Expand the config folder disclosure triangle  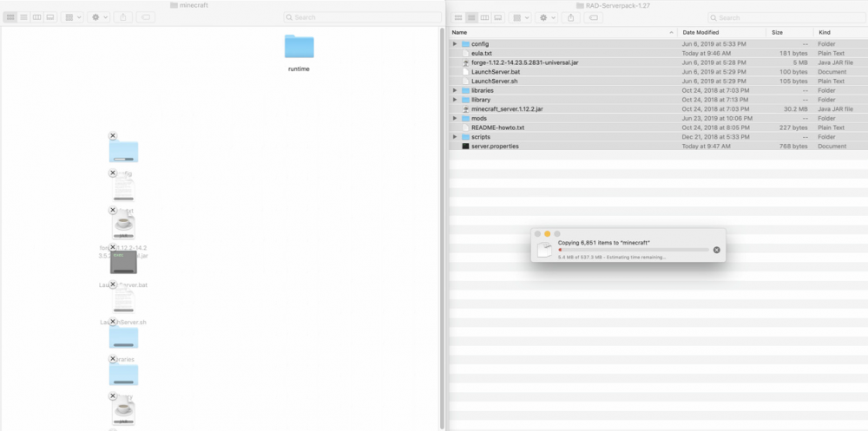[x=455, y=43]
